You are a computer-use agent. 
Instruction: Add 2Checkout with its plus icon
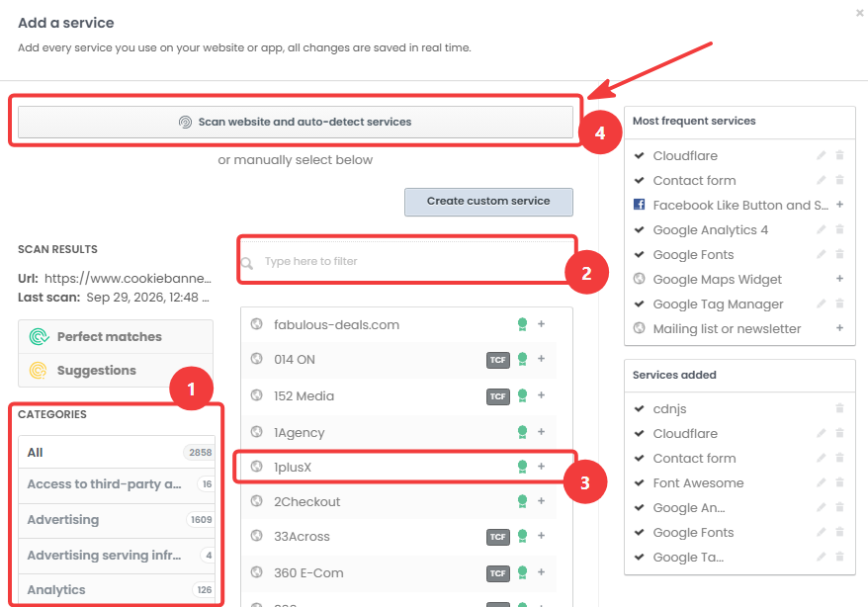[542, 501]
